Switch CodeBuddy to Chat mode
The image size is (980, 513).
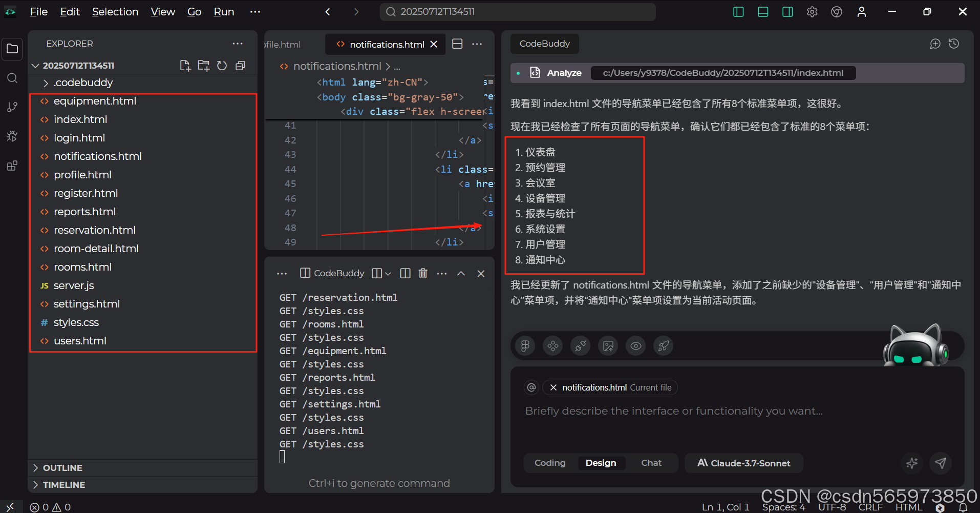[651, 463]
